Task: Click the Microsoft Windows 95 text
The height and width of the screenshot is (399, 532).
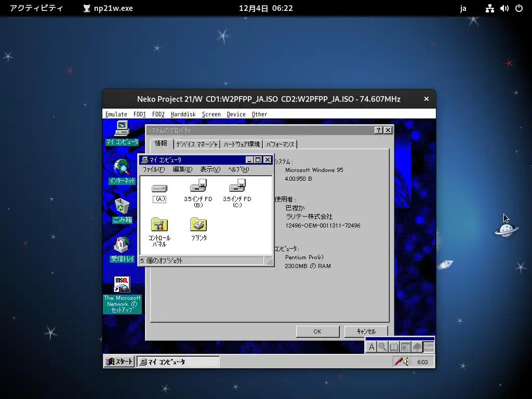Action: [x=314, y=170]
